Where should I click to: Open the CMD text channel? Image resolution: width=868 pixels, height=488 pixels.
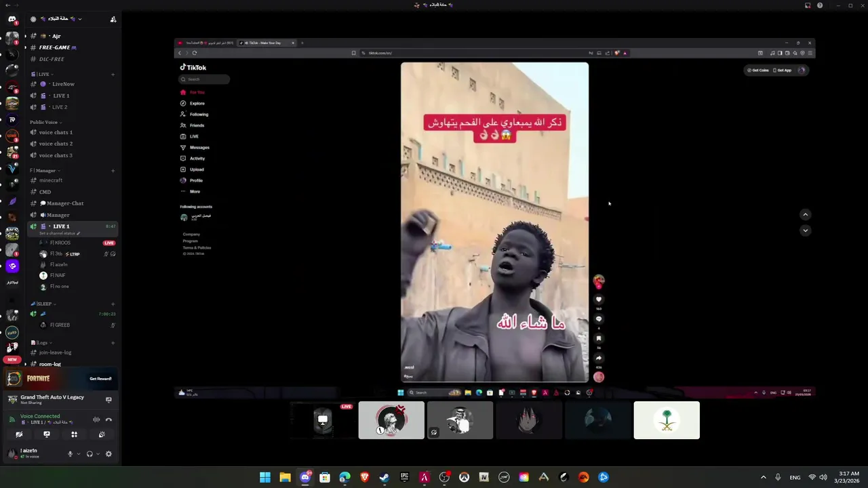(x=73, y=192)
